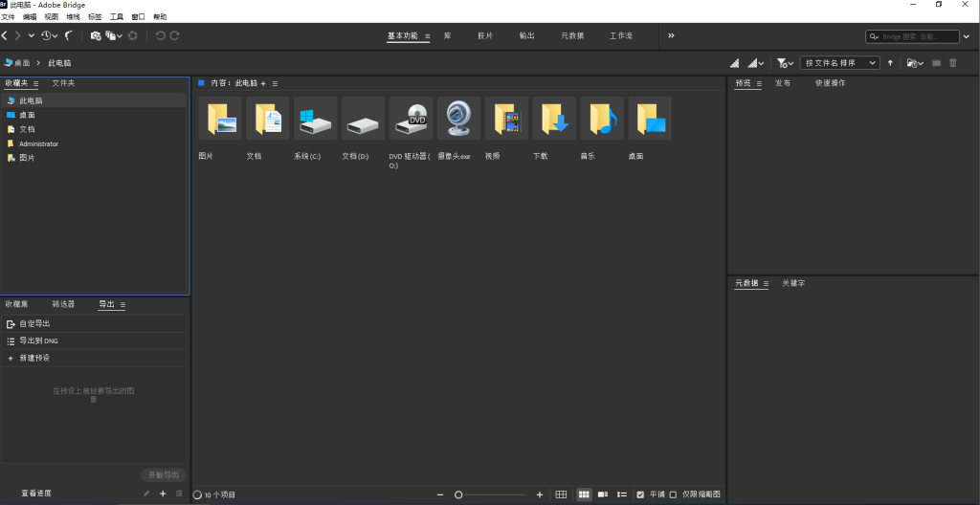Click the boomerang Return to Adobe app icon
980x505 pixels.
pos(69,35)
